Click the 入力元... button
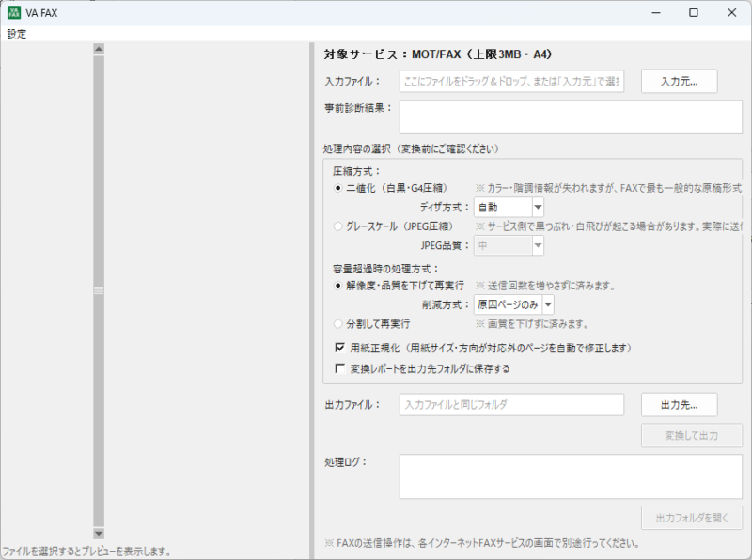Screen dimensions: 752x560 click(x=679, y=82)
